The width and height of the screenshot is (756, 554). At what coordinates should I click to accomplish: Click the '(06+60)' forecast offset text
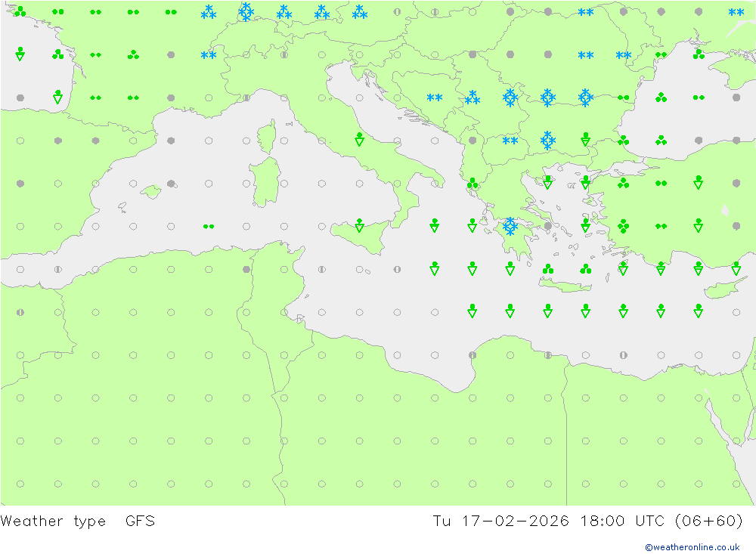click(x=709, y=521)
